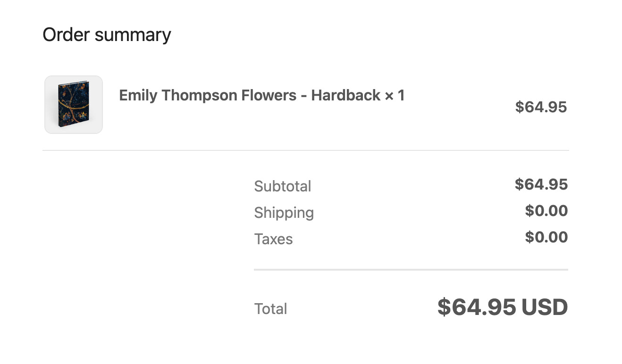The width and height of the screenshot is (622, 364).
Task: Click the × 1 quantity in the product title
Action: 395,95
